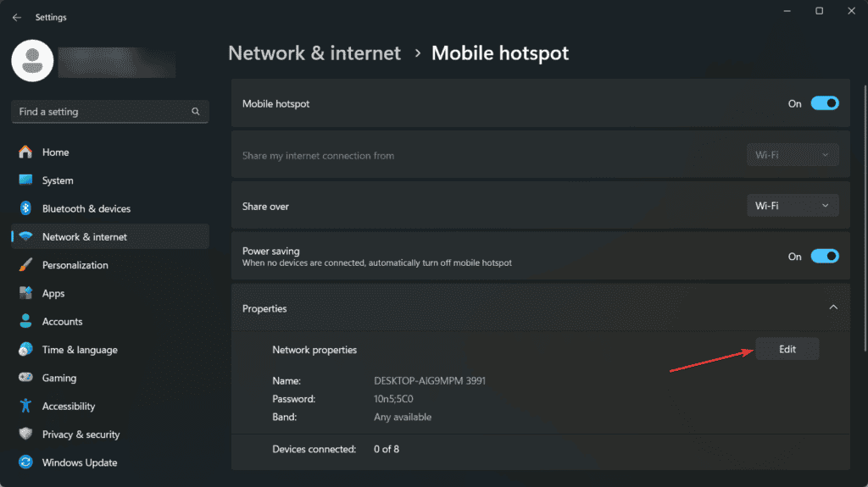Click the user profile avatar

[32, 61]
